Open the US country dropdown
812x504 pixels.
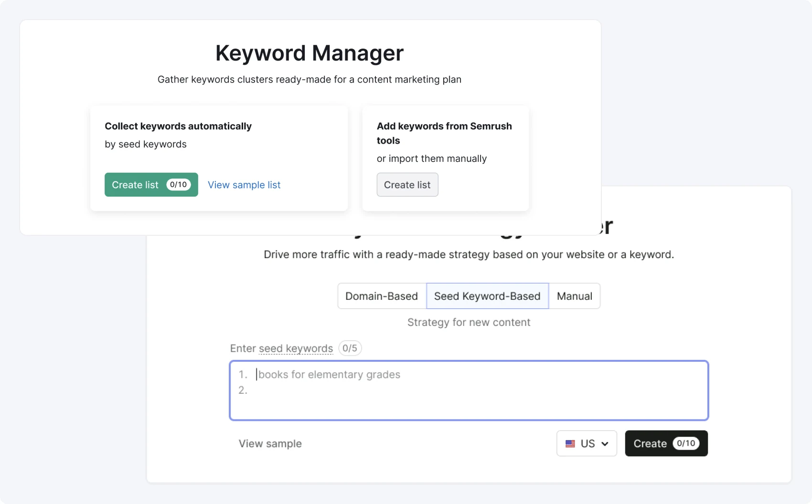pos(587,443)
